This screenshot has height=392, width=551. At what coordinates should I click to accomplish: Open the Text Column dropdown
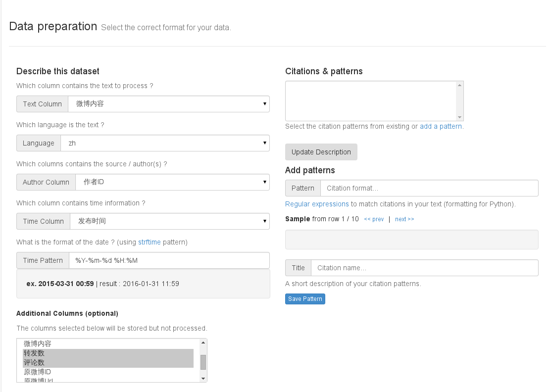coord(168,104)
